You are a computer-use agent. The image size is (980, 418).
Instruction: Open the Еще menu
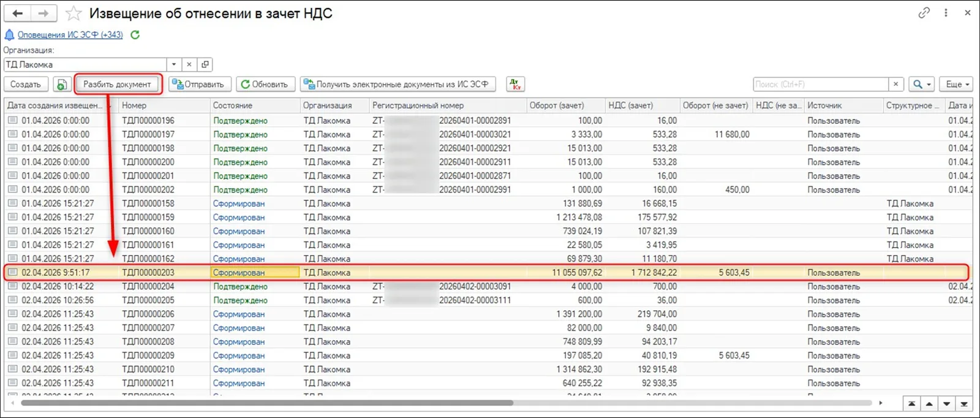click(957, 85)
